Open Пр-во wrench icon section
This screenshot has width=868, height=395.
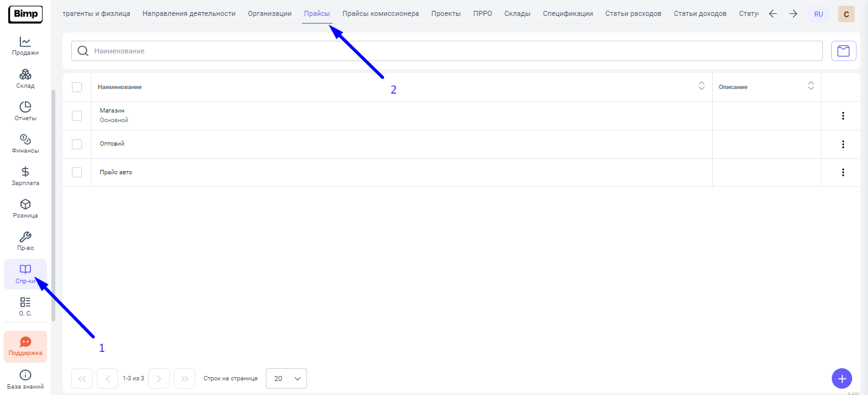tap(25, 241)
